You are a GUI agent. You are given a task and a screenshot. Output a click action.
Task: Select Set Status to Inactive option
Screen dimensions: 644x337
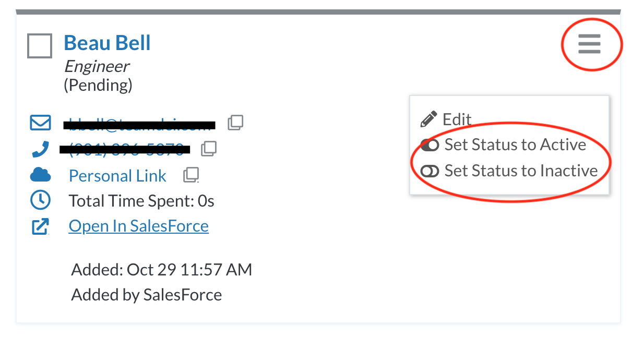click(509, 171)
